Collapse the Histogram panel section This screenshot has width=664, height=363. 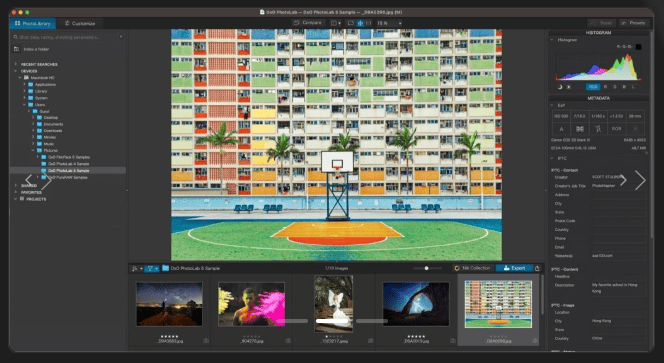(552, 39)
